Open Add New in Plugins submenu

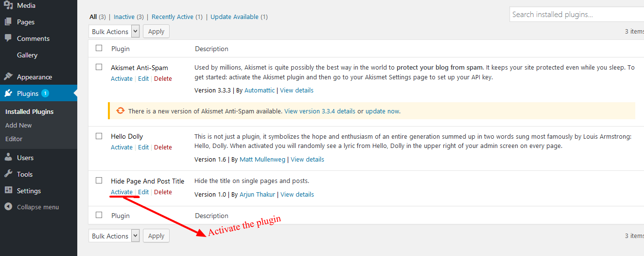coord(18,125)
